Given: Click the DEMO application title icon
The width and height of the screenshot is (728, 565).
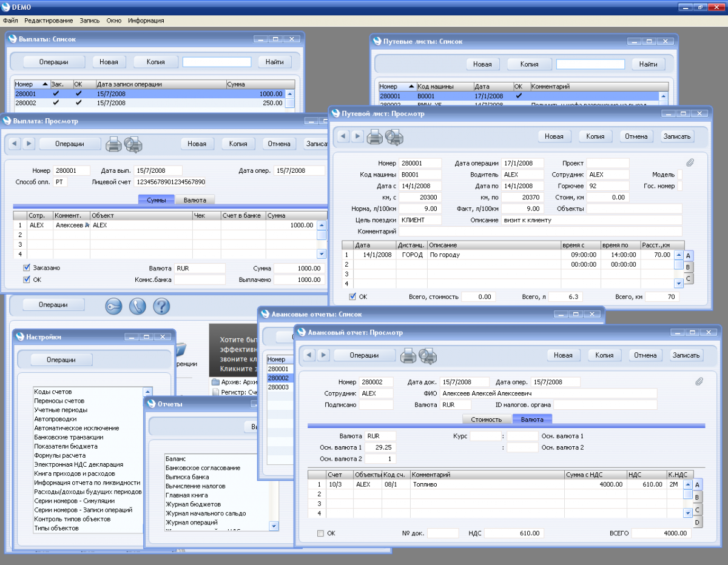Looking at the screenshot, I should pos(6,7).
